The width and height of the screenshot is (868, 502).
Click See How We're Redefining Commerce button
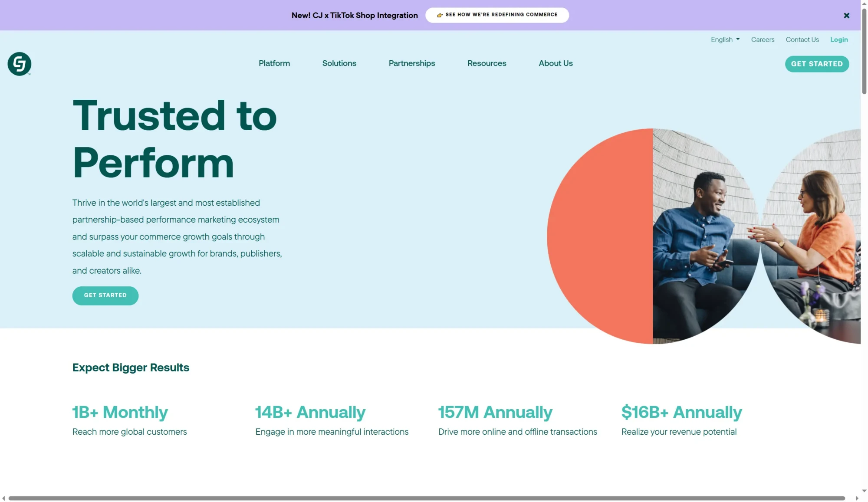pyautogui.click(x=497, y=15)
